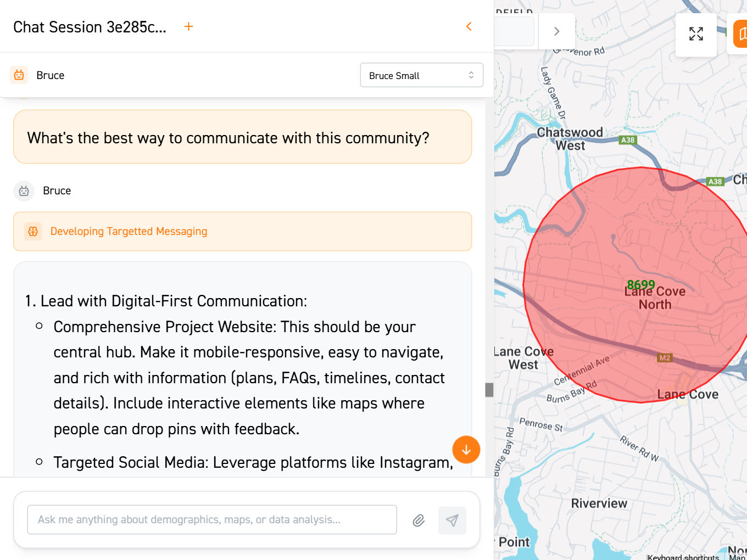Click the brain icon beside Developing Targetted Messaging
Screen dimensions: 747x560
pos(33,232)
